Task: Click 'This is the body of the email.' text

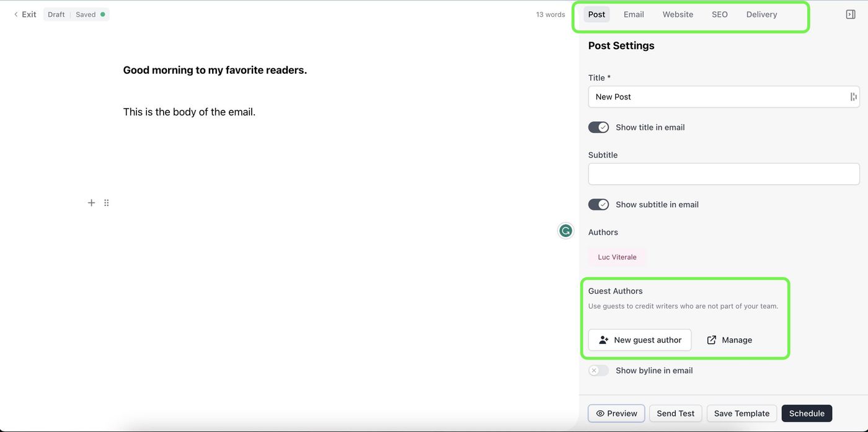Action: (x=189, y=112)
